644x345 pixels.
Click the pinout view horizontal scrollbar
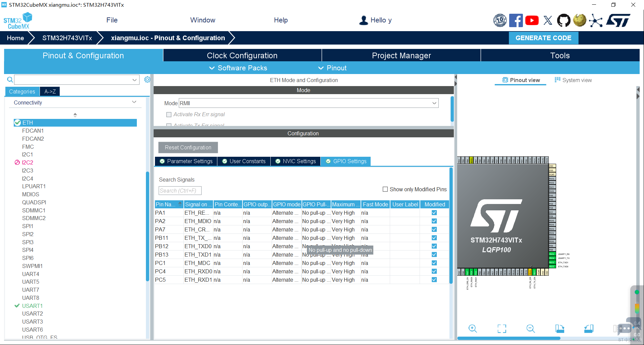508,338
